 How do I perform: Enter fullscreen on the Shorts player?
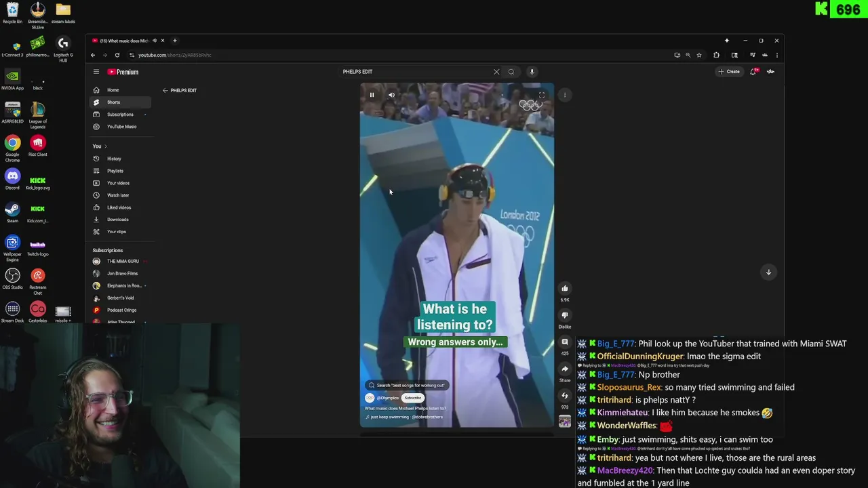tap(542, 95)
